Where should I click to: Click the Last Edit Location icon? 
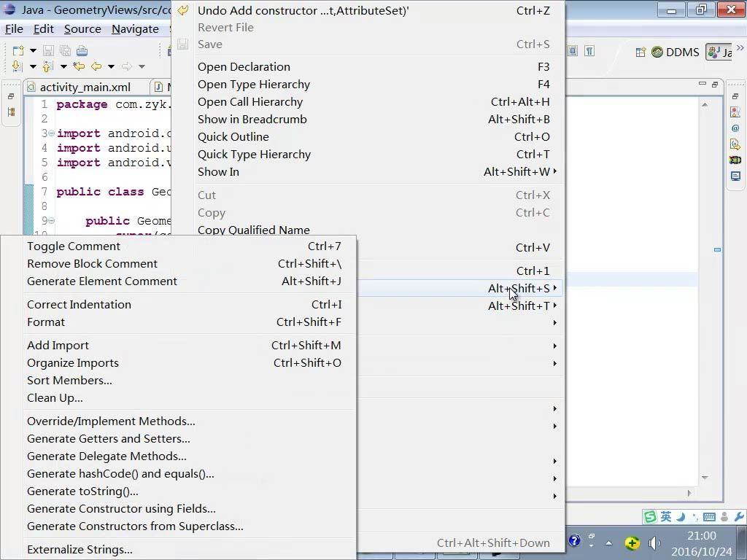[79, 66]
